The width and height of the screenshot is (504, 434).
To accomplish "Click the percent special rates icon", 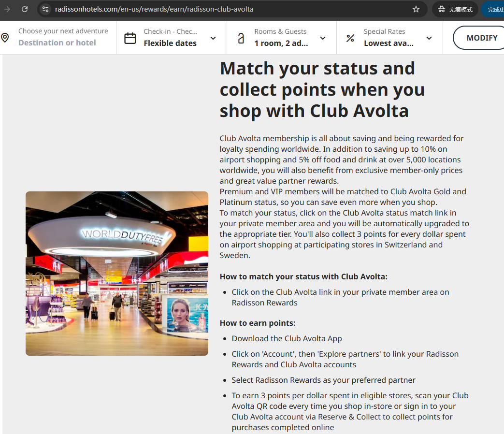I will 350,38.
